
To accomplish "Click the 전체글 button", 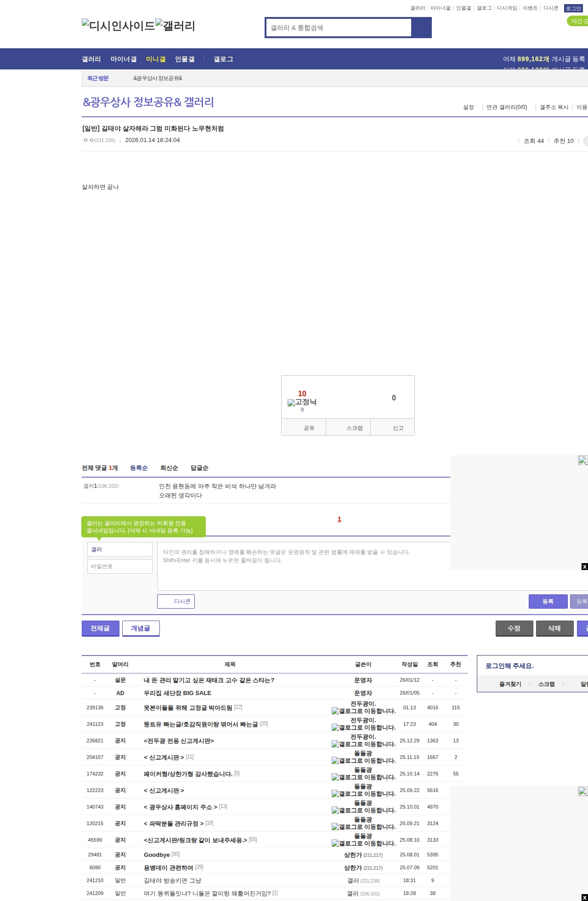I will 100,628.
